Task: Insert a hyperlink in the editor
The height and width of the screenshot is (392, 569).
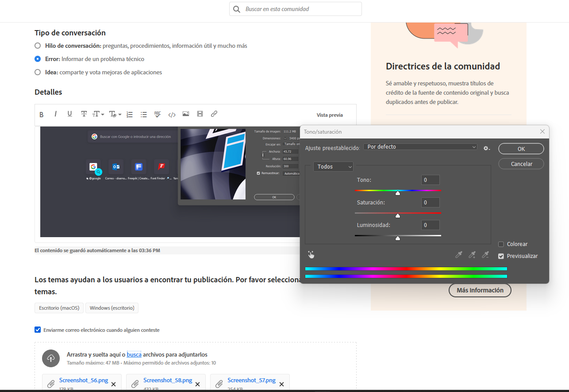Action: point(214,114)
